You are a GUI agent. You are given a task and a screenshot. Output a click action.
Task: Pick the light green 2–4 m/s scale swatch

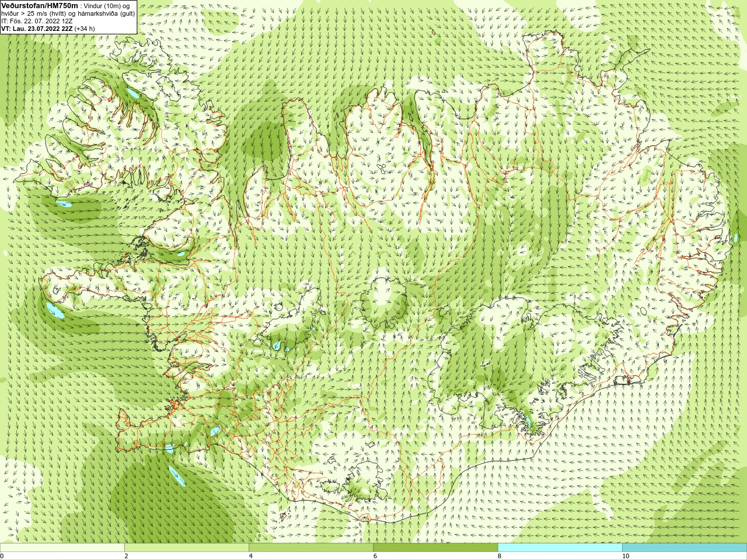click(x=187, y=548)
